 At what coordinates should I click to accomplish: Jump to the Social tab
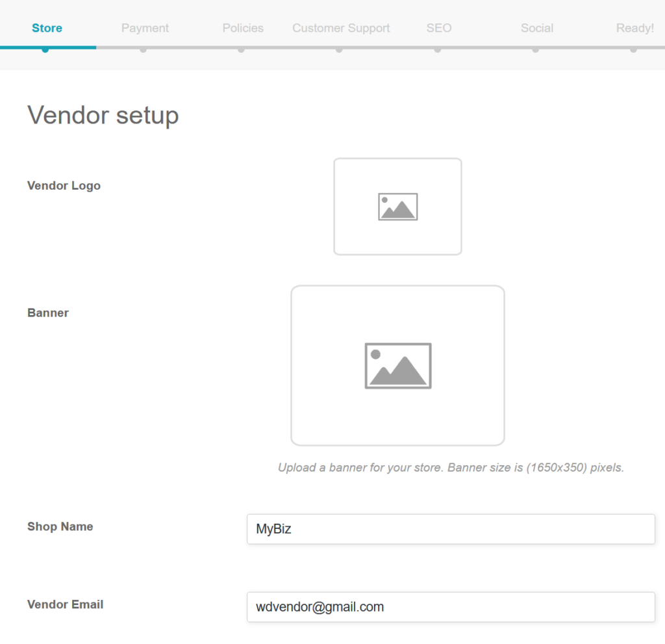[x=537, y=28]
